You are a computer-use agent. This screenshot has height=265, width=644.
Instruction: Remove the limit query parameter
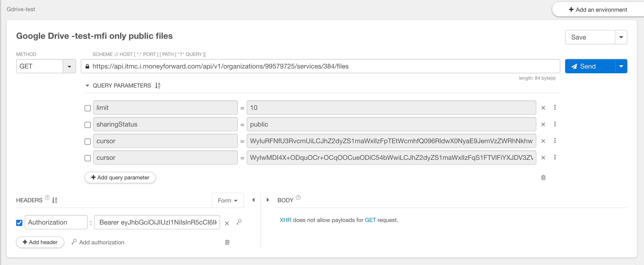tap(543, 108)
